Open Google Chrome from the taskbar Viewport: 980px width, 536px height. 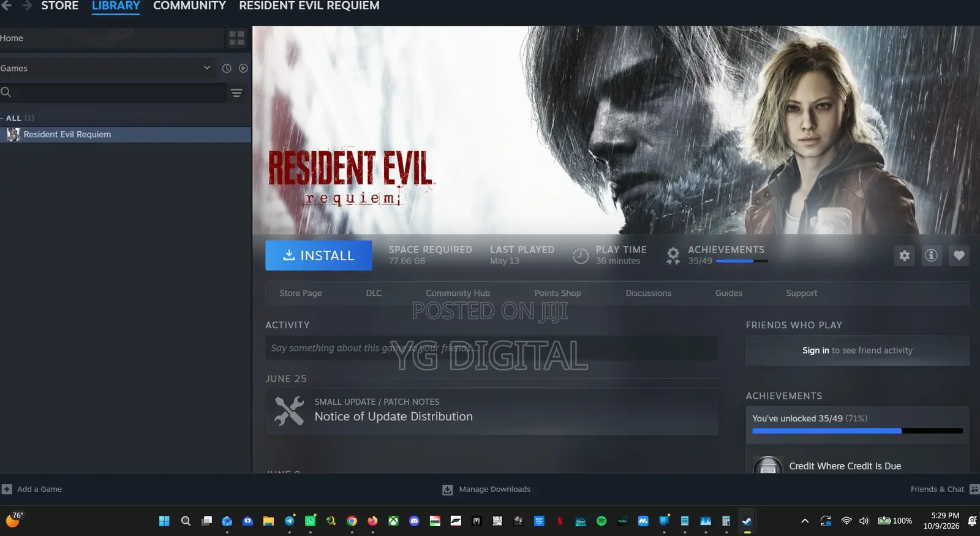click(x=352, y=521)
